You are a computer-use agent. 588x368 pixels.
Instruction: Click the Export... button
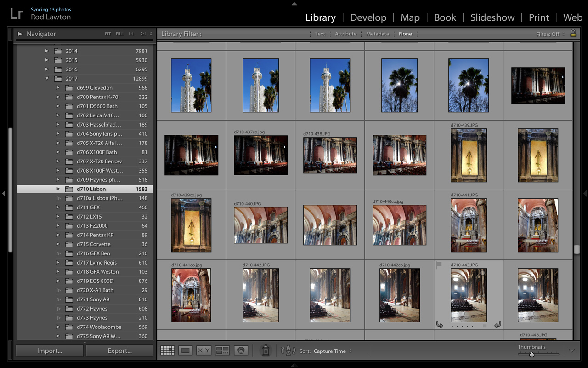coord(119,351)
